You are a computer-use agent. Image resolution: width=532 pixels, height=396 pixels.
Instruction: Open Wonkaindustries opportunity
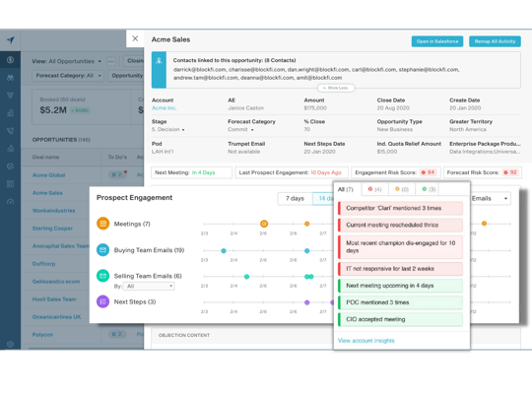pyautogui.click(x=53, y=211)
